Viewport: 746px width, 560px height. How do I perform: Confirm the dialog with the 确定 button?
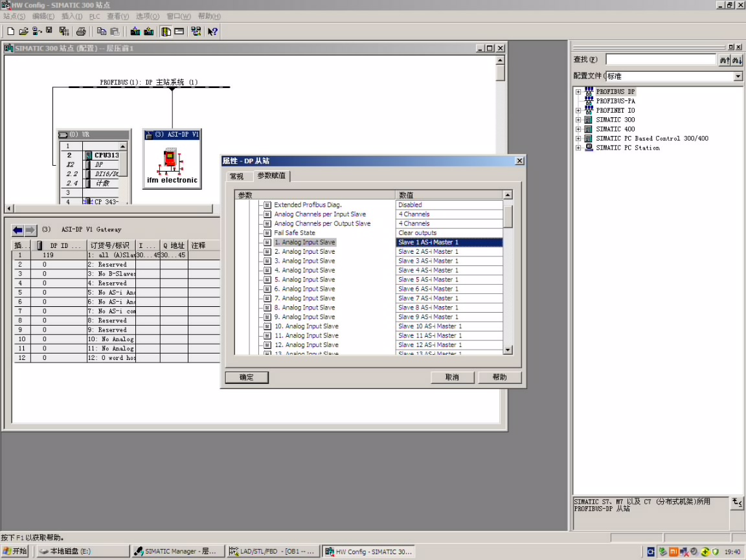click(247, 377)
